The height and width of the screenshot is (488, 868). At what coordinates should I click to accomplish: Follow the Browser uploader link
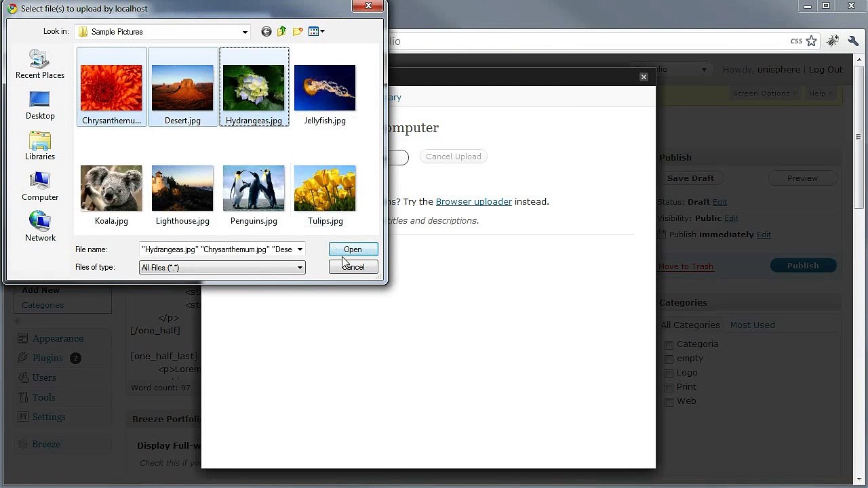474,201
